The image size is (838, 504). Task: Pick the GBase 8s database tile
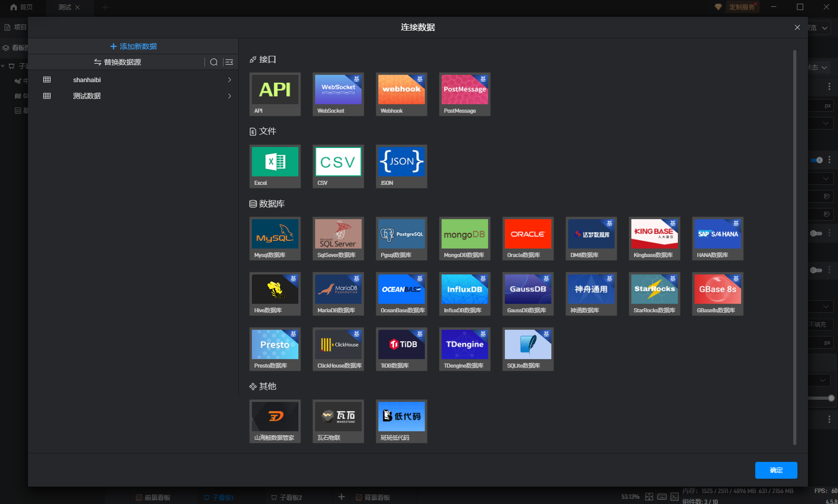718,294
